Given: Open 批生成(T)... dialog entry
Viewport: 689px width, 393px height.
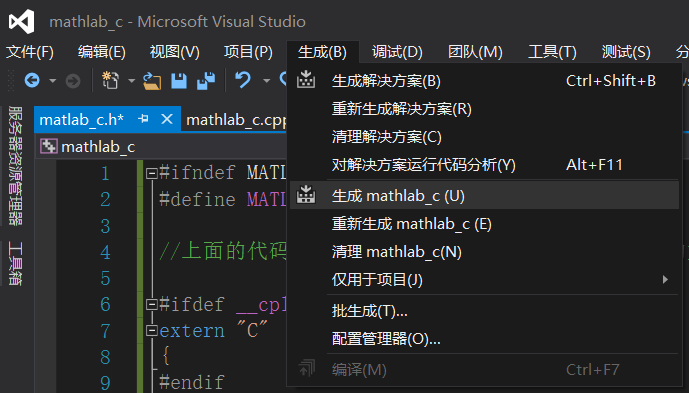Looking at the screenshot, I should pyautogui.click(x=484, y=311).
